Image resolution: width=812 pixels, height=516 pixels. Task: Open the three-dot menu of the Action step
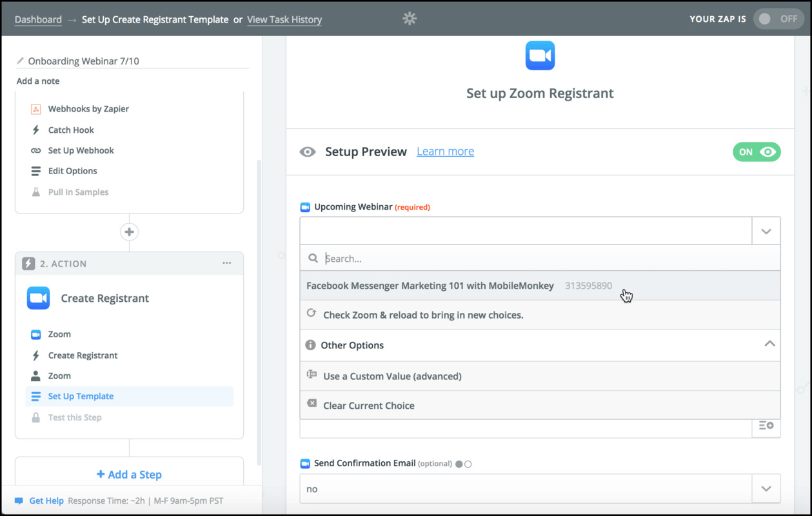coord(227,263)
